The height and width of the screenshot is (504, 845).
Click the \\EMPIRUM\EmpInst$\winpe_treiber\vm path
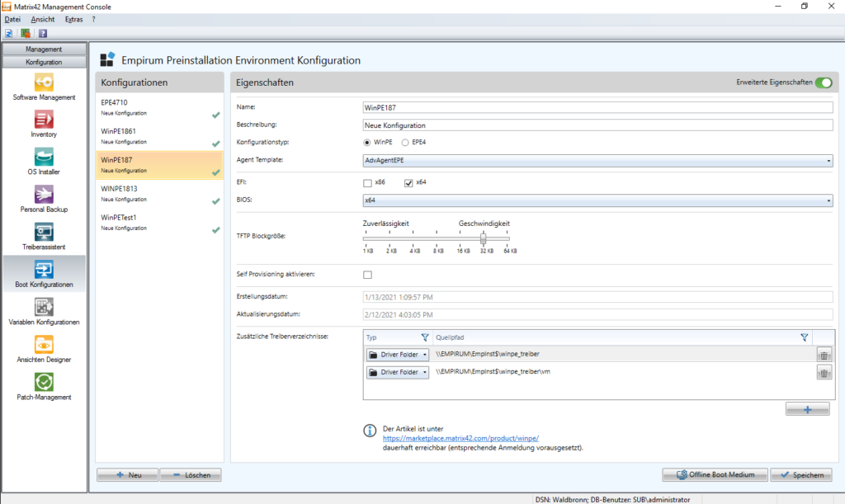click(x=493, y=371)
